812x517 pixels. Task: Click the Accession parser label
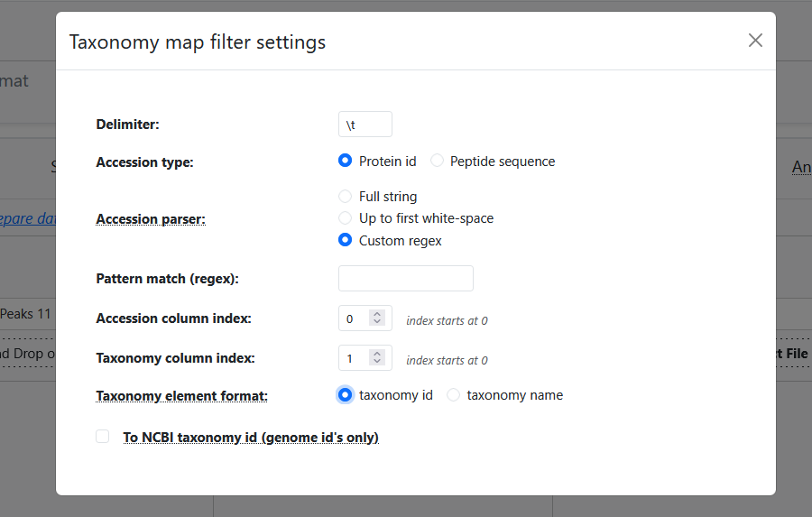tap(150, 219)
